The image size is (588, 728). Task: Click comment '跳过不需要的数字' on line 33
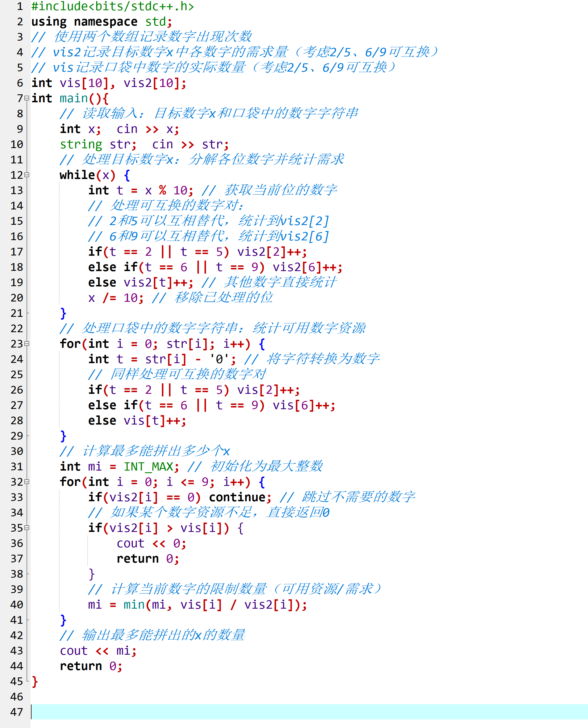pyautogui.click(x=358, y=497)
